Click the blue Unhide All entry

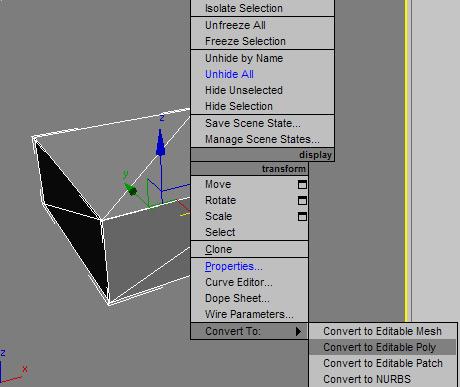tap(262, 74)
